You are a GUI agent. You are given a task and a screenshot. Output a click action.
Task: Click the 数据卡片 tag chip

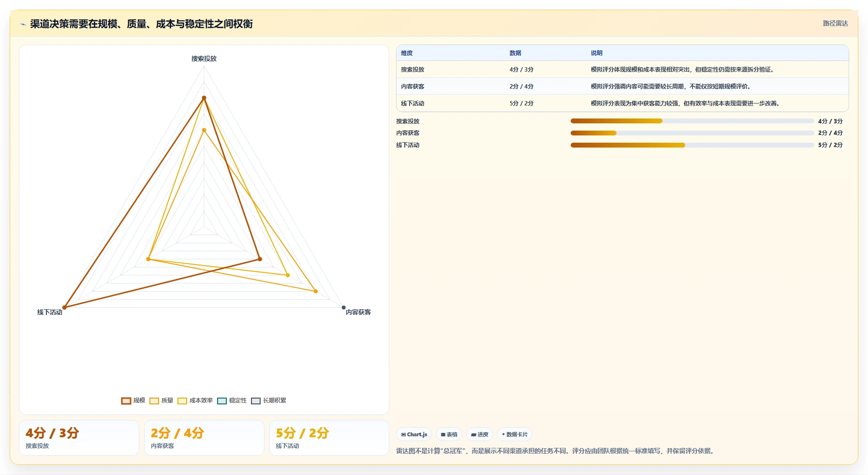click(515, 434)
